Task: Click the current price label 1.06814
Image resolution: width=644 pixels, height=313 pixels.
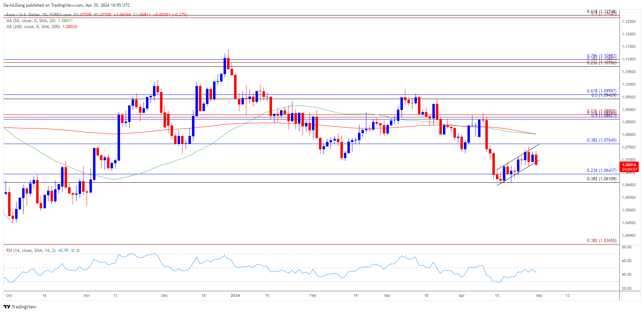Action: [629, 165]
